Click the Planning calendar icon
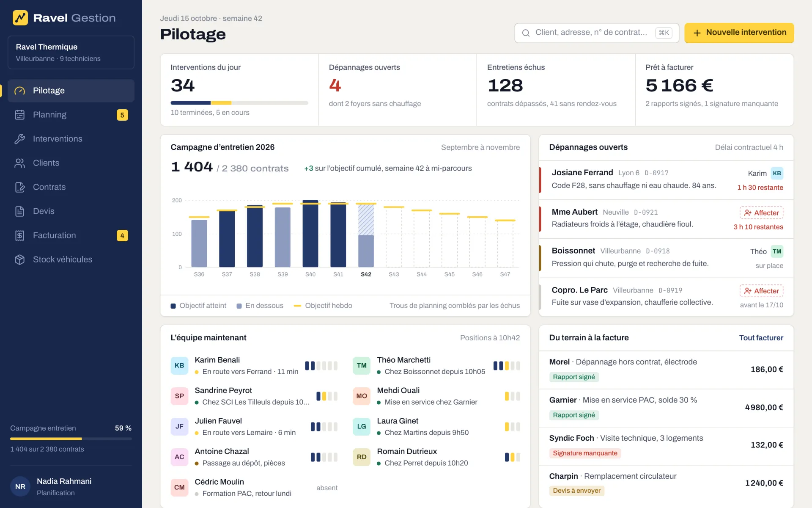 coord(19,115)
